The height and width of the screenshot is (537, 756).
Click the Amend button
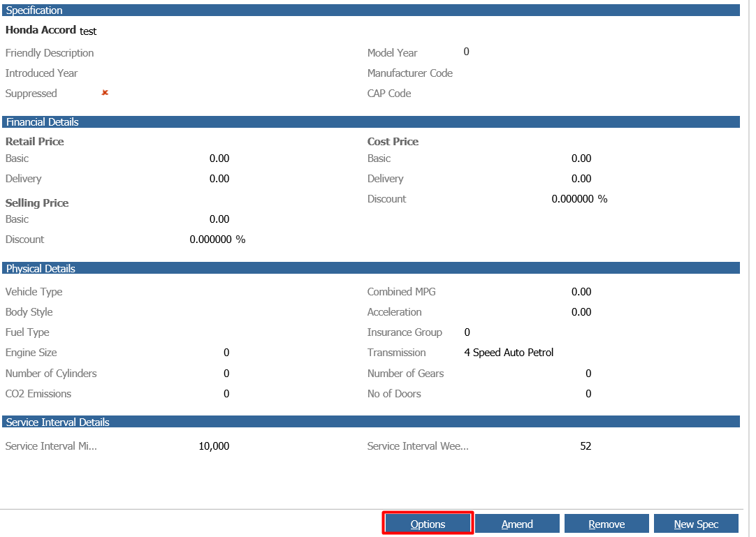click(x=516, y=523)
